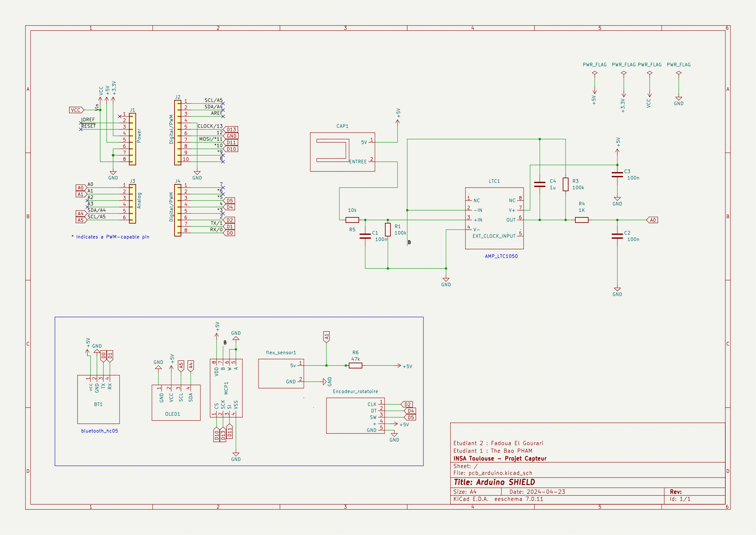This screenshot has width=756, height=535.
Task: Click the A0 label right of R4
Action: (652, 220)
